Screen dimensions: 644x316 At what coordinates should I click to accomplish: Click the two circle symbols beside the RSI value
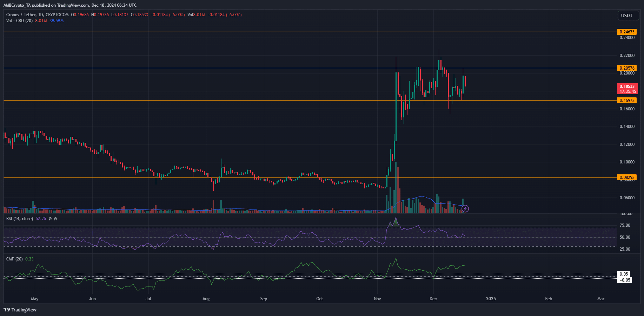[53, 219]
